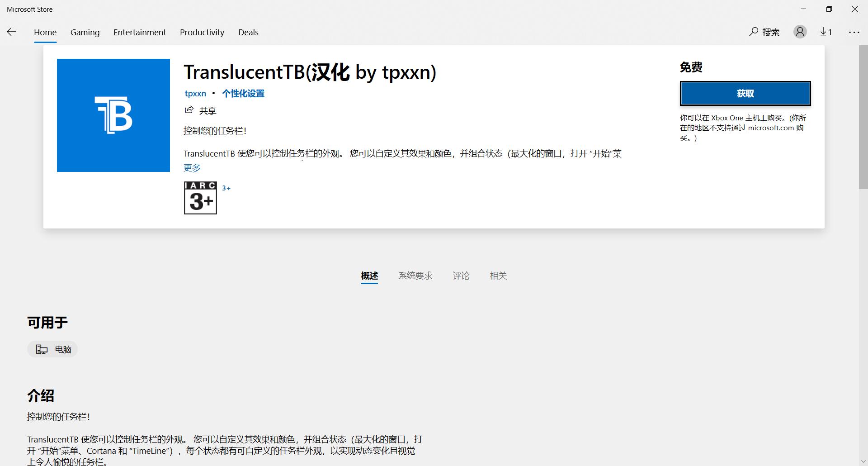
Task: Click the 免费 price label
Action: coord(691,67)
